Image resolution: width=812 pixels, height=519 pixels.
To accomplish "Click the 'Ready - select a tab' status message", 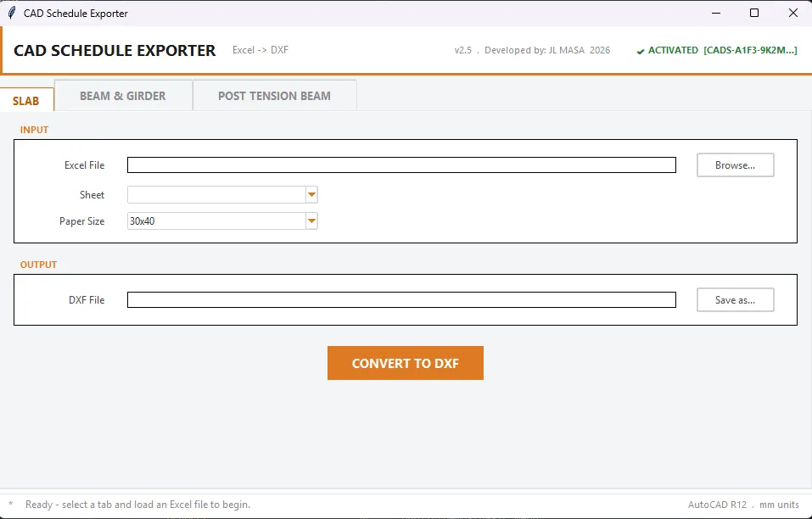I will click(x=137, y=504).
